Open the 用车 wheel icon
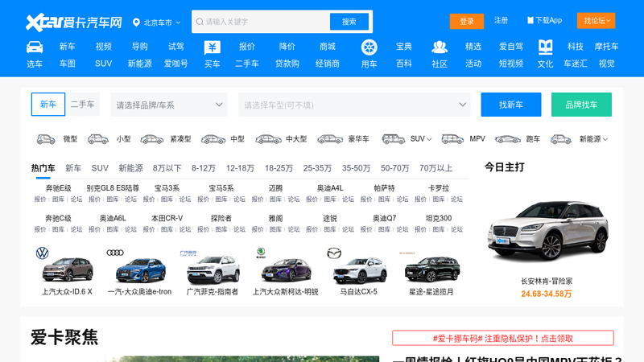The width and height of the screenshot is (644, 362). pyautogui.click(x=369, y=47)
